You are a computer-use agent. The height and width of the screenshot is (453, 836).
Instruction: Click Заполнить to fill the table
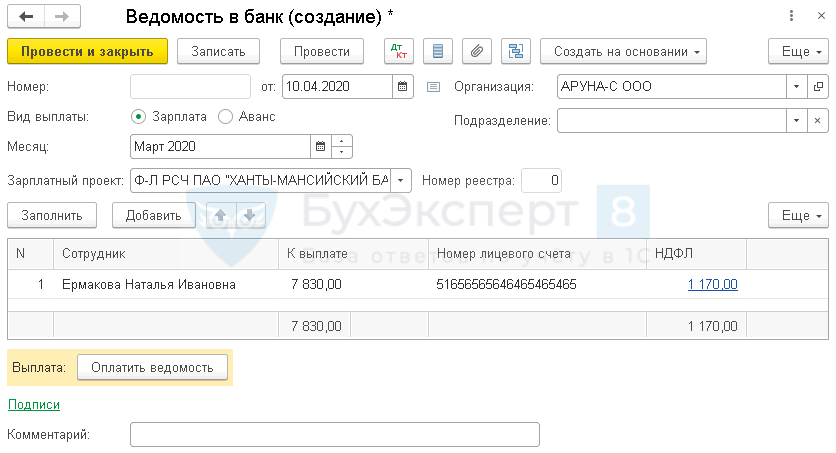pos(52,215)
